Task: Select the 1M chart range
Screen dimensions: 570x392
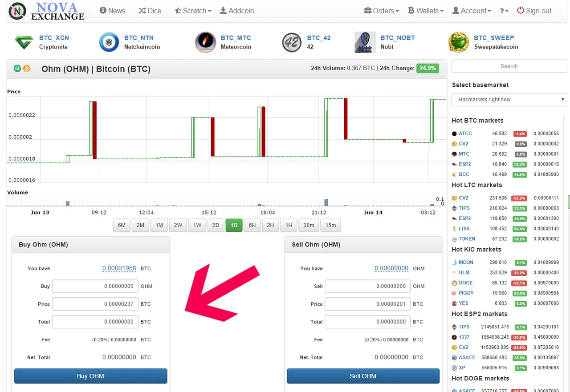Action: 159,225
